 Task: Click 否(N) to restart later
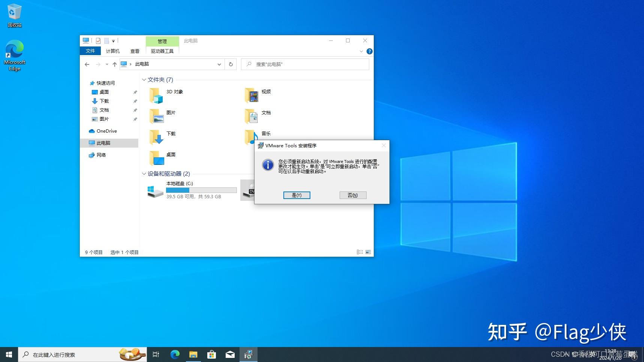pos(352,195)
